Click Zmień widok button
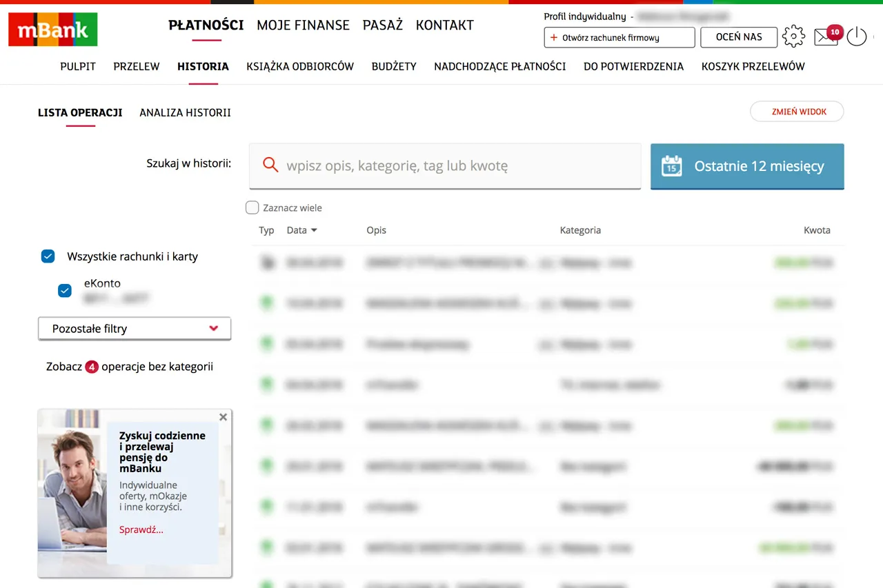 pyautogui.click(x=797, y=112)
